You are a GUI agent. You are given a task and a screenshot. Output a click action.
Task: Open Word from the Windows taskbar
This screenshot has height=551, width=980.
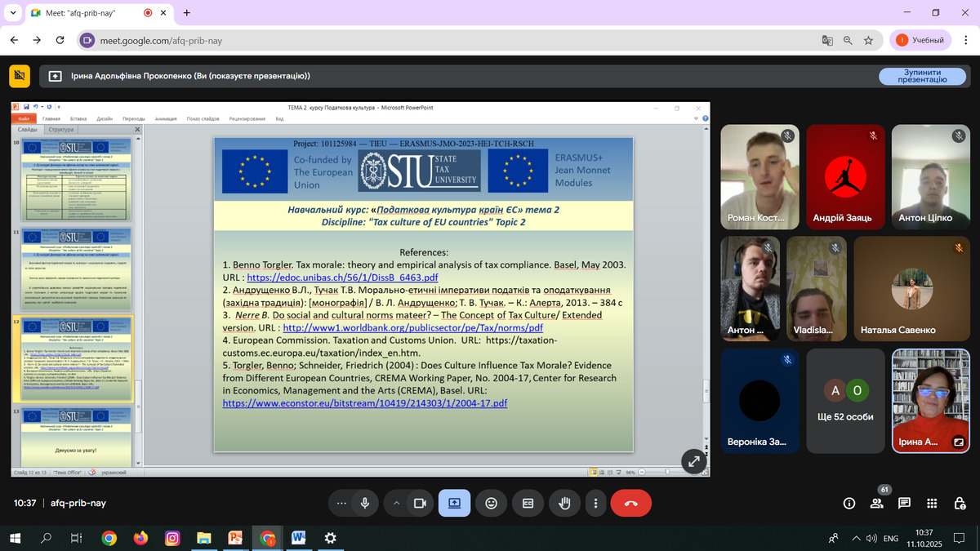pos(297,538)
